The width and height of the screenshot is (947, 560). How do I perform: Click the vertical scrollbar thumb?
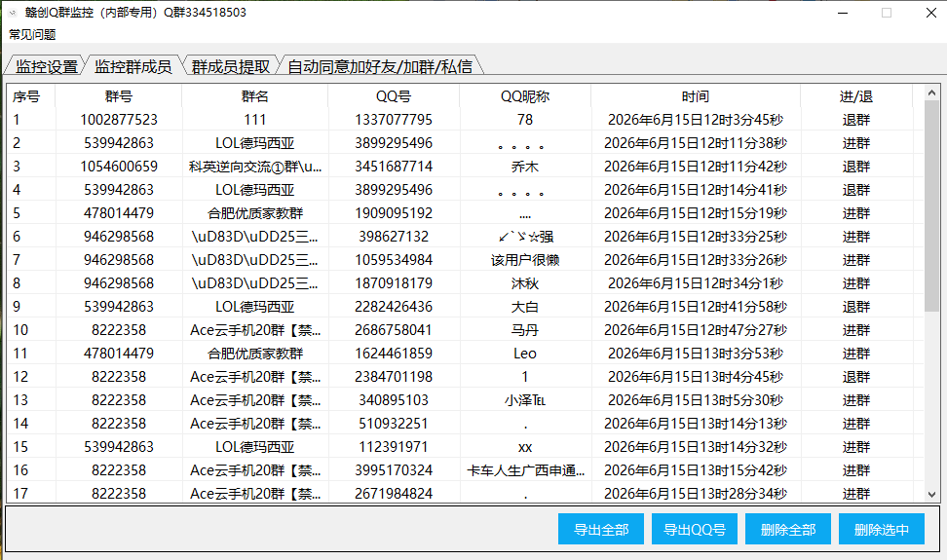[x=931, y=206]
